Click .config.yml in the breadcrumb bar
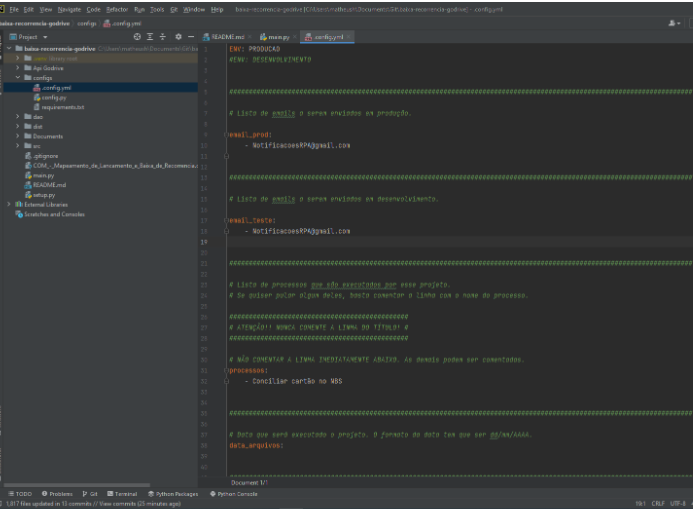693x509 pixels. (122, 23)
